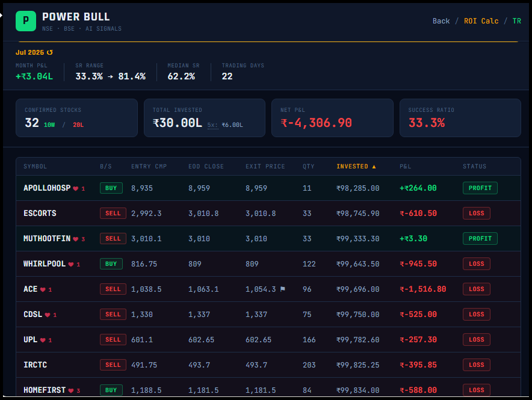
Task: Click the LOSS status badge for CDSL
Action: click(477, 314)
